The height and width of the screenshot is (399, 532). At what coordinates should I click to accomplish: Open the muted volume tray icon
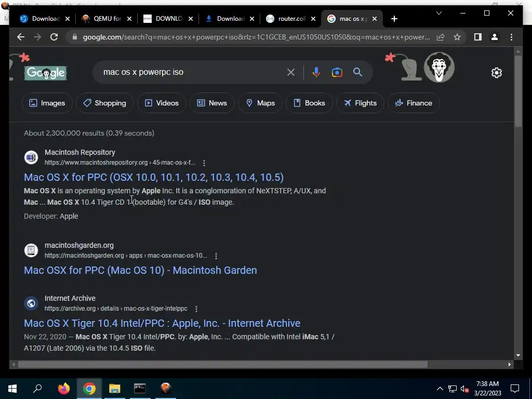[x=464, y=389]
